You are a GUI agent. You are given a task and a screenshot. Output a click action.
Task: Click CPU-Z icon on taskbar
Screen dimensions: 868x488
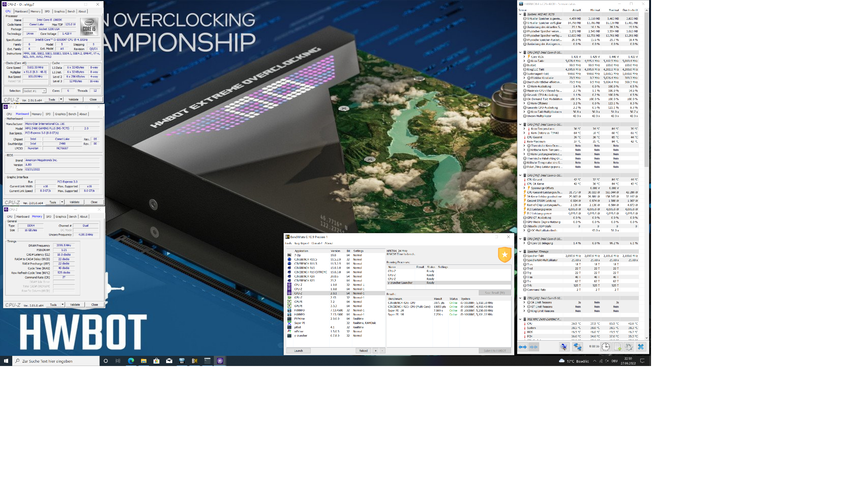pyautogui.click(x=220, y=361)
